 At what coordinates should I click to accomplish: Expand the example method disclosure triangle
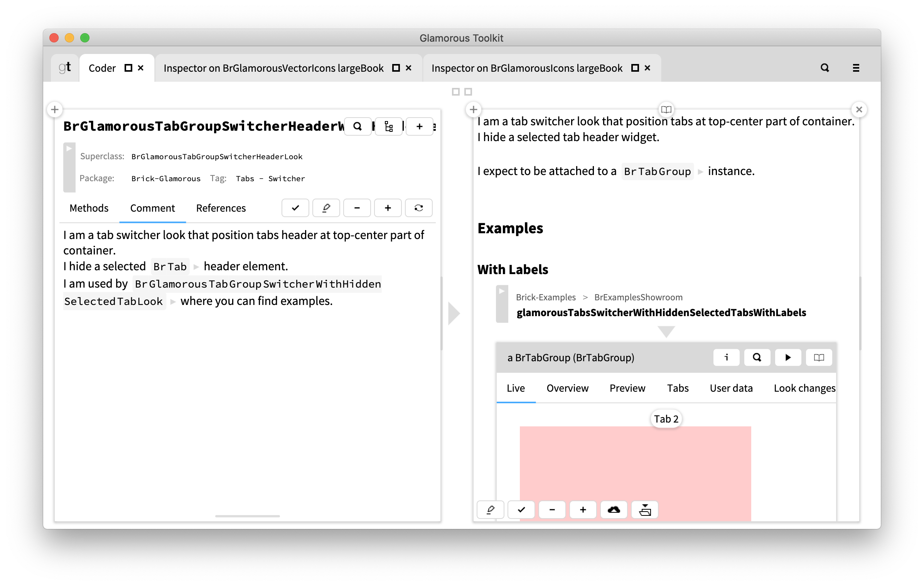(x=501, y=291)
